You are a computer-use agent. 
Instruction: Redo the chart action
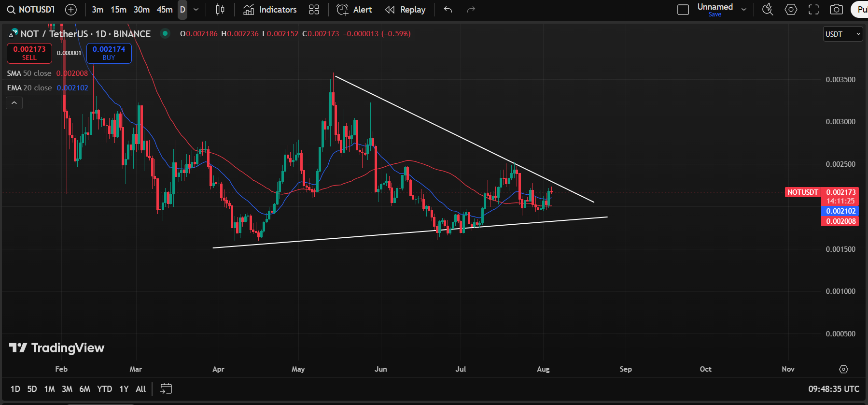click(471, 10)
